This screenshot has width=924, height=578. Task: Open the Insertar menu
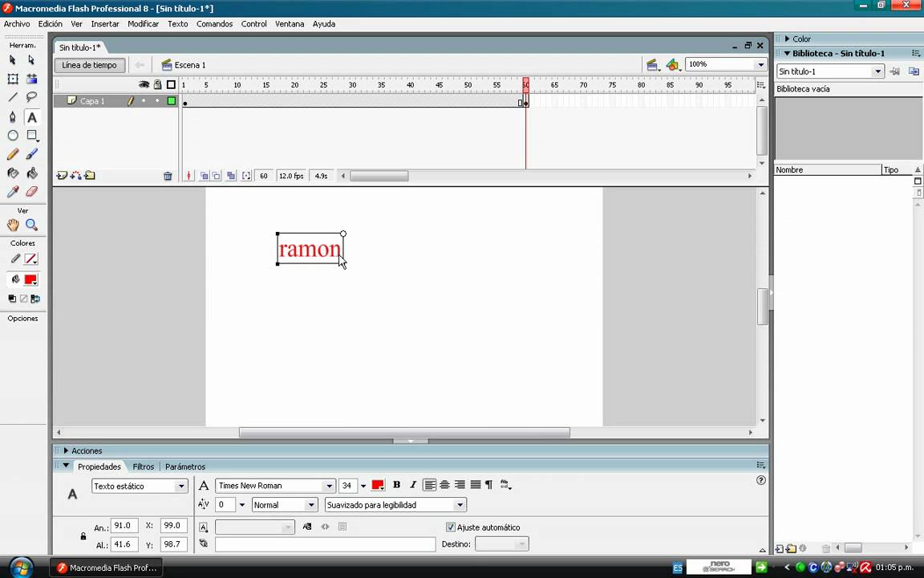point(105,24)
